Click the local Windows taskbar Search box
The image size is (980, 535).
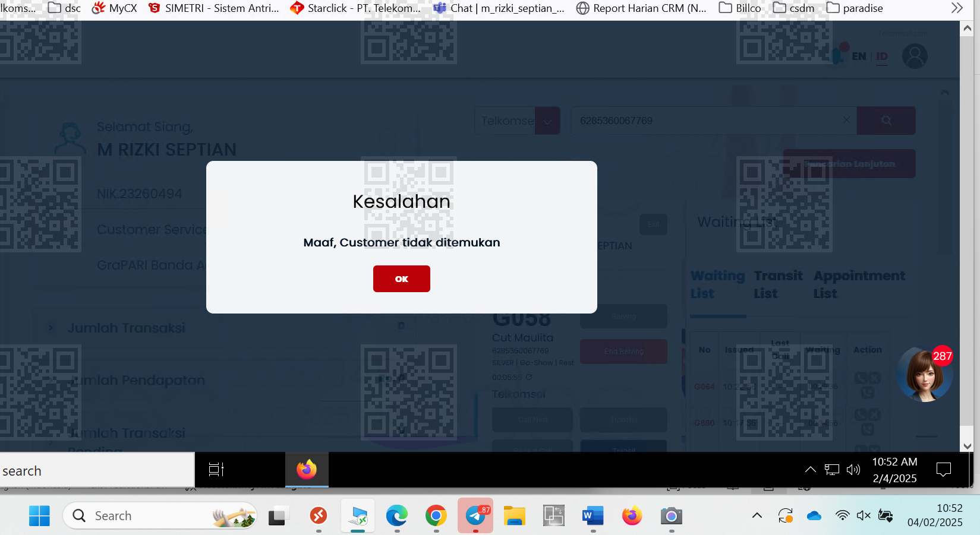(x=159, y=516)
